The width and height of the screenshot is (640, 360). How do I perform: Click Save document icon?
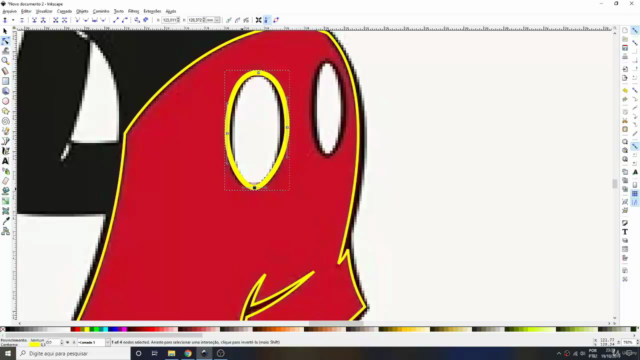[x=625, y=48]
